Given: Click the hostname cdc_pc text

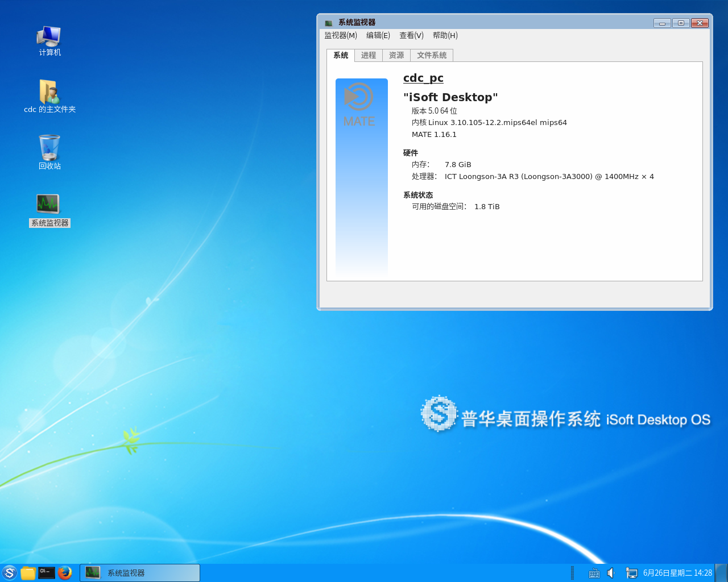Looking at the screenshot, I should (x=423, y=78).
